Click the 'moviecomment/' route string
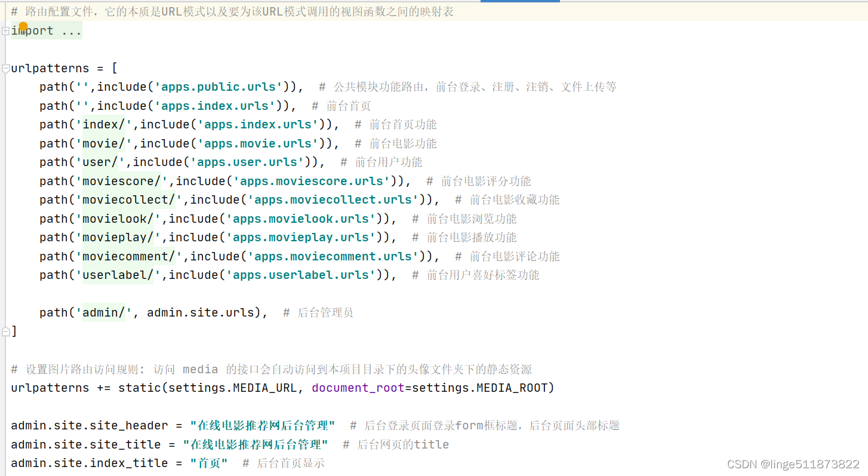The height and width of the screenshot is (476, 868). (129, 256)
